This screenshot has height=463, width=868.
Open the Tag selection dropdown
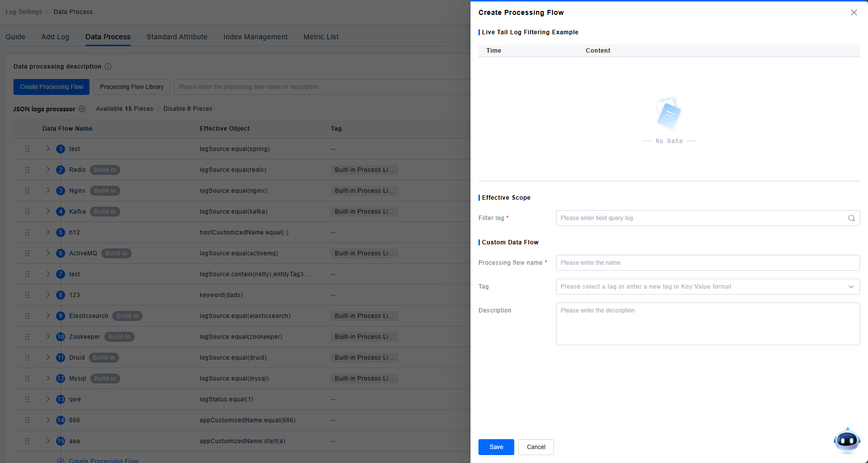tap(707, 287)
